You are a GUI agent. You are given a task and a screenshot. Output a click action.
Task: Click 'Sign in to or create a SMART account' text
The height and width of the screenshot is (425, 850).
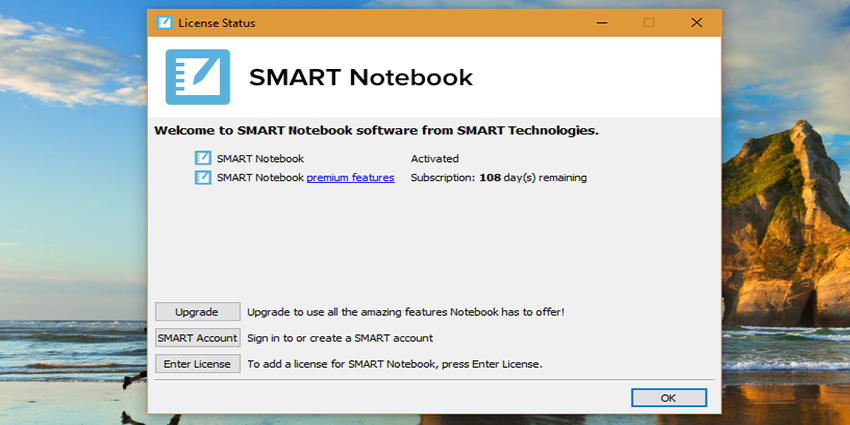point(340,338)
